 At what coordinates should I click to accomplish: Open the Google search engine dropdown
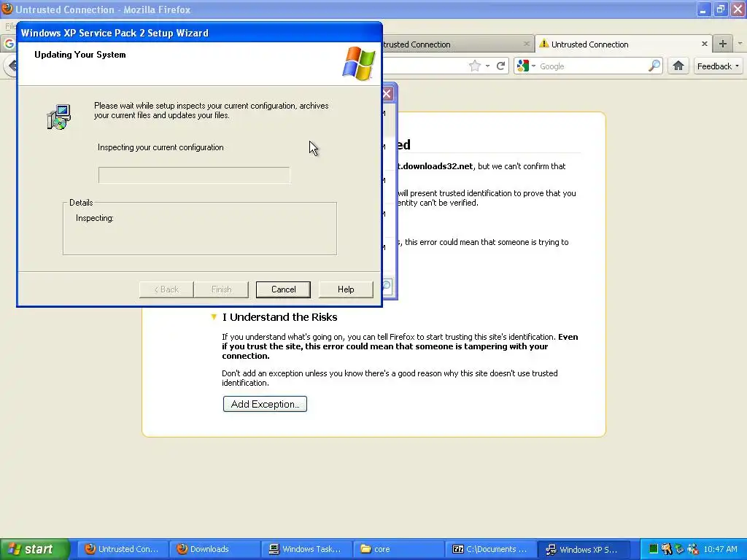(527, 66)
